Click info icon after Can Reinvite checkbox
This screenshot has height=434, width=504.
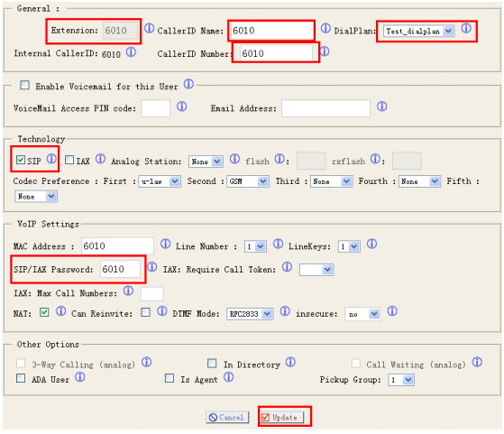(162, 311)
